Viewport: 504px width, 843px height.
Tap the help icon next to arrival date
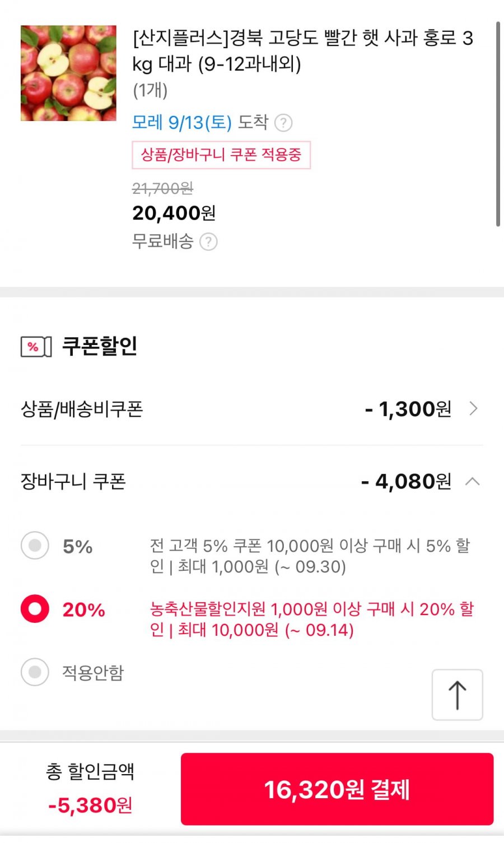(x=283, y=123)
